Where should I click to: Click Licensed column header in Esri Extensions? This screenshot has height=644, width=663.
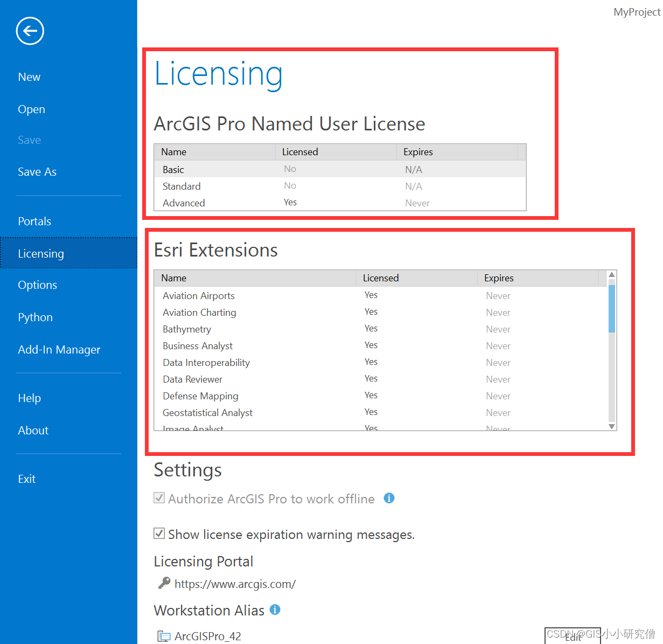click(x=417, y=278)
